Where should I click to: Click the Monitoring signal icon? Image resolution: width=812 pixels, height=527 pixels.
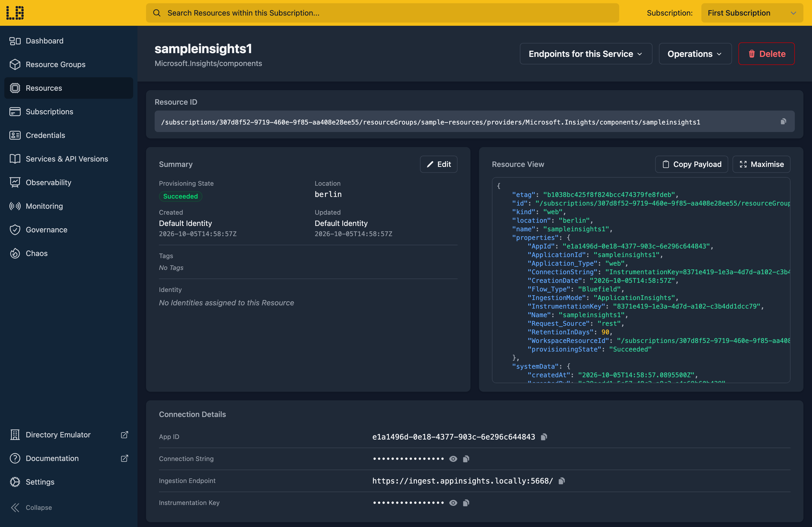tap(15, 206)
